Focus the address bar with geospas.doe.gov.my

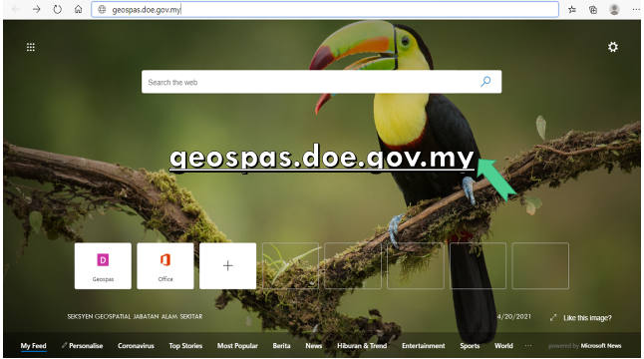pos(325,9)
